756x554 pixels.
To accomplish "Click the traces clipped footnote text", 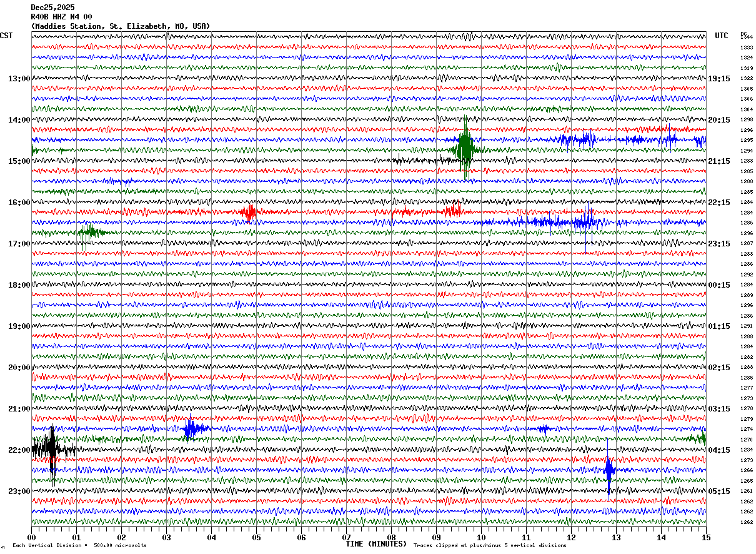I will pos(490,546).
